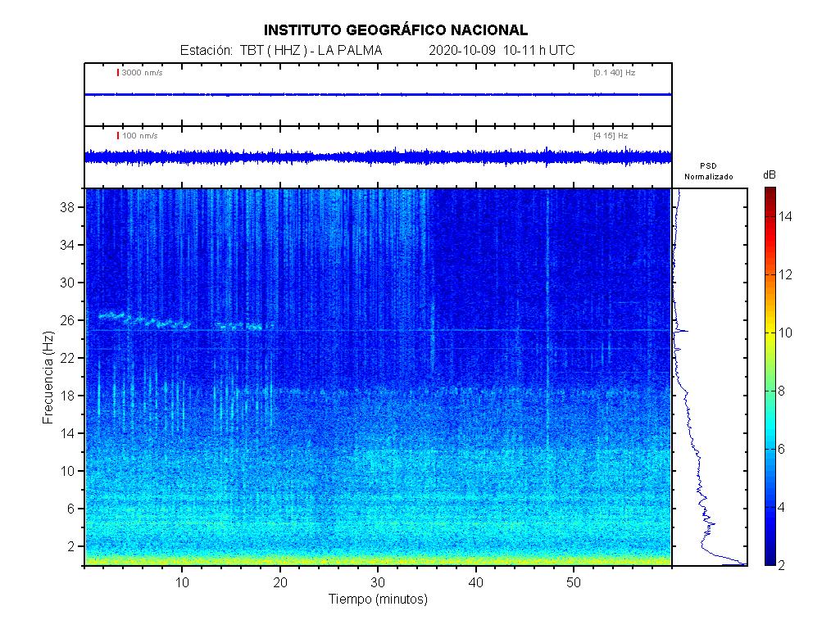The height and width of the screenshot is (629, 840).
Task: Click the Tiempo (minutos) axis label
Action: click(378, 600)
